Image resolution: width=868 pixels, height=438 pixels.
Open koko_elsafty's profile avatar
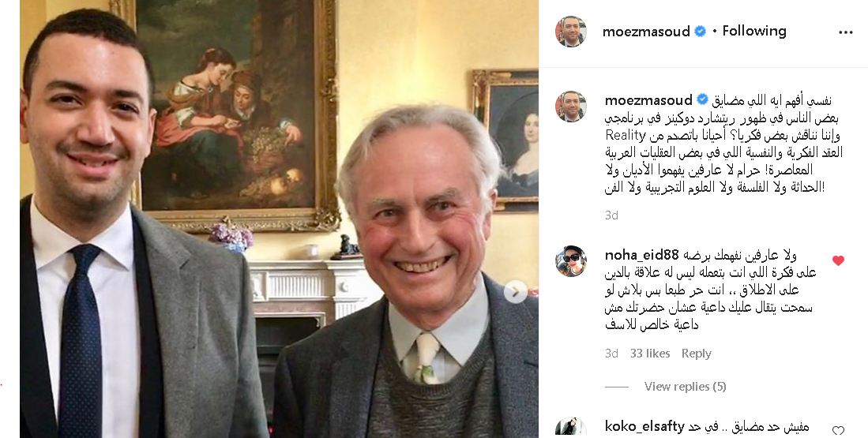coord(571,429)
